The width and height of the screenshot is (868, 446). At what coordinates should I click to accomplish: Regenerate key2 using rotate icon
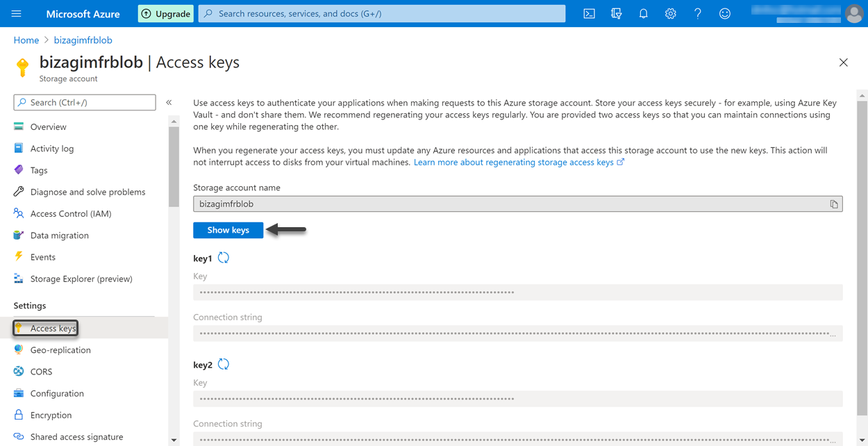point(224,364)
